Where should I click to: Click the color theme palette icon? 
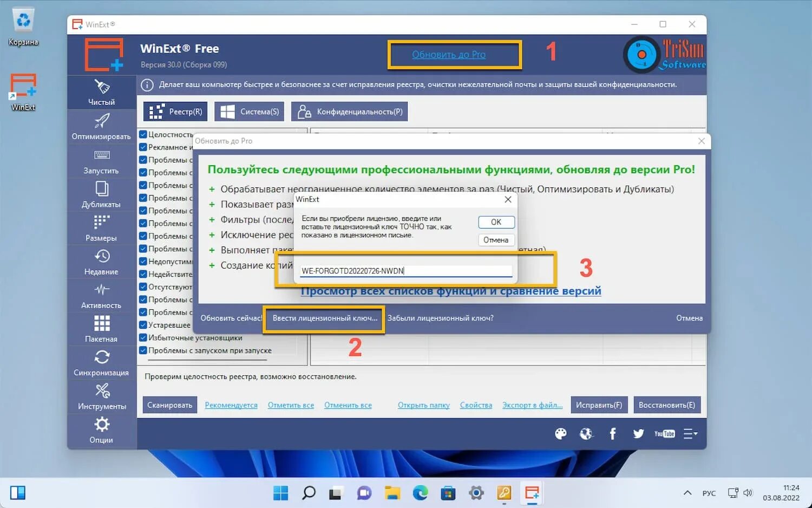coord(561,434)
